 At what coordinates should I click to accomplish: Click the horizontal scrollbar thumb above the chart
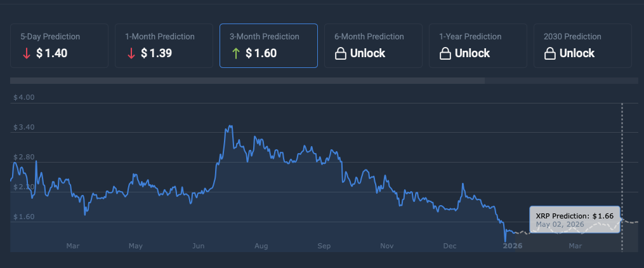click(x=247, y=81)
